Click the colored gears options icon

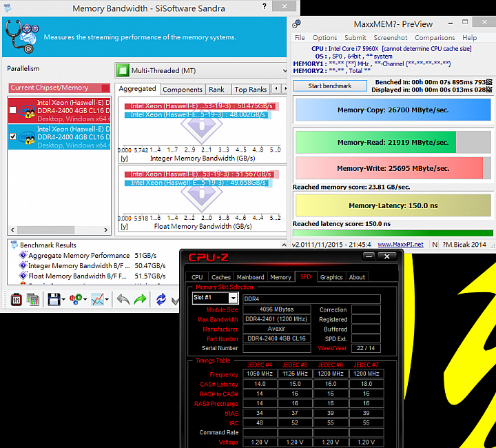pyautogui.click(x=76, y=299)
